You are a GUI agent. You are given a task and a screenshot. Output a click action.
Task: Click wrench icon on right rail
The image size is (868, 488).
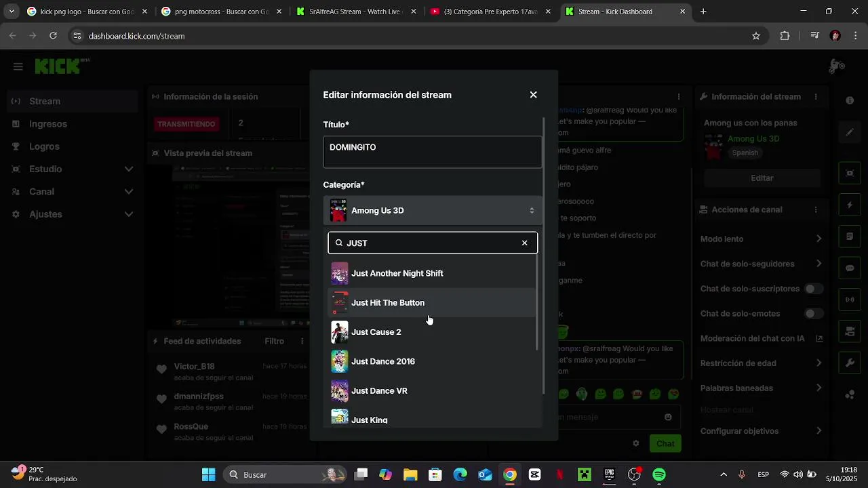[x=850, y=363]
